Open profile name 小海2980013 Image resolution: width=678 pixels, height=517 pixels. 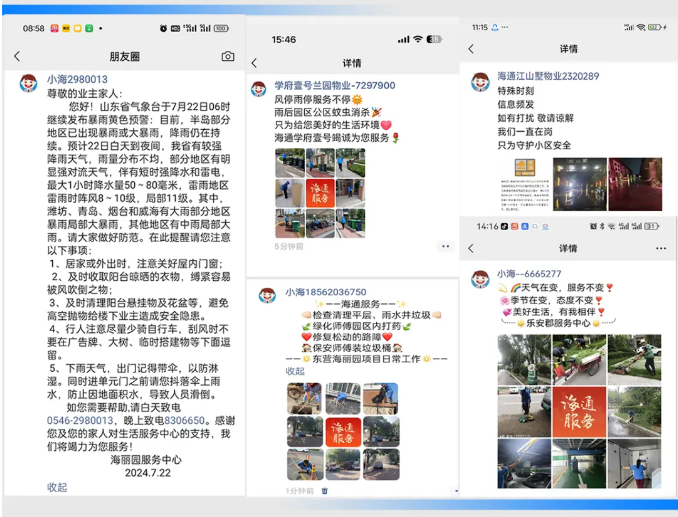pos(77,80)
